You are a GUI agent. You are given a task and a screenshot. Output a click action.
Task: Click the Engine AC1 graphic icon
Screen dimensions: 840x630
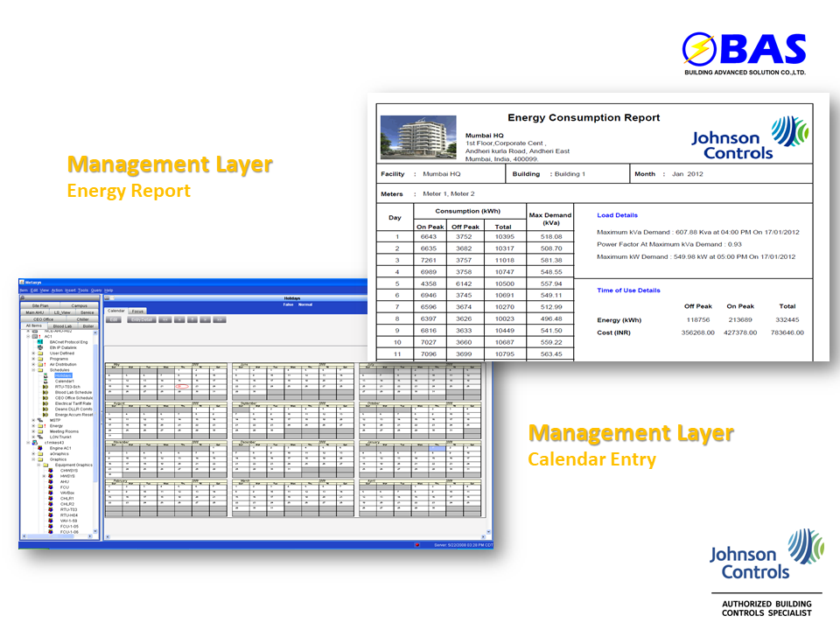click(x=40, y=448)
